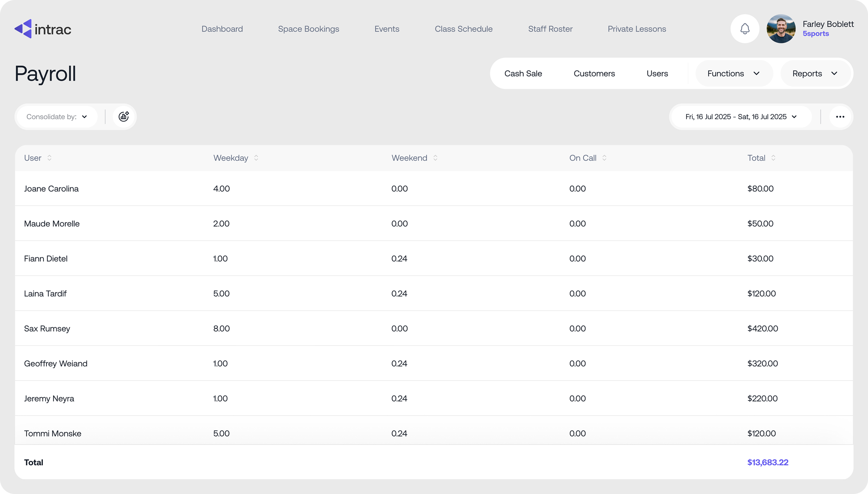Sort table by On Call column
Viewport: 868px width, 494px height.
604,158
